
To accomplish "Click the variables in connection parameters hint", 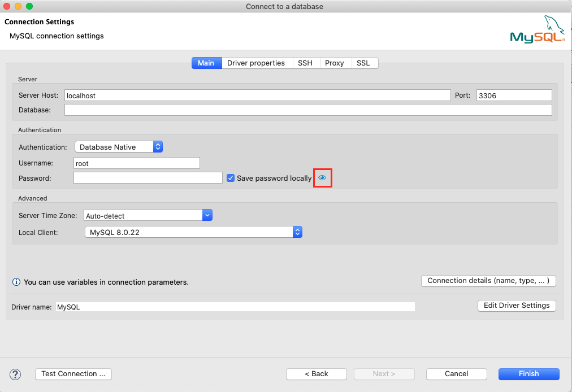I will click(x=106, y=282).
